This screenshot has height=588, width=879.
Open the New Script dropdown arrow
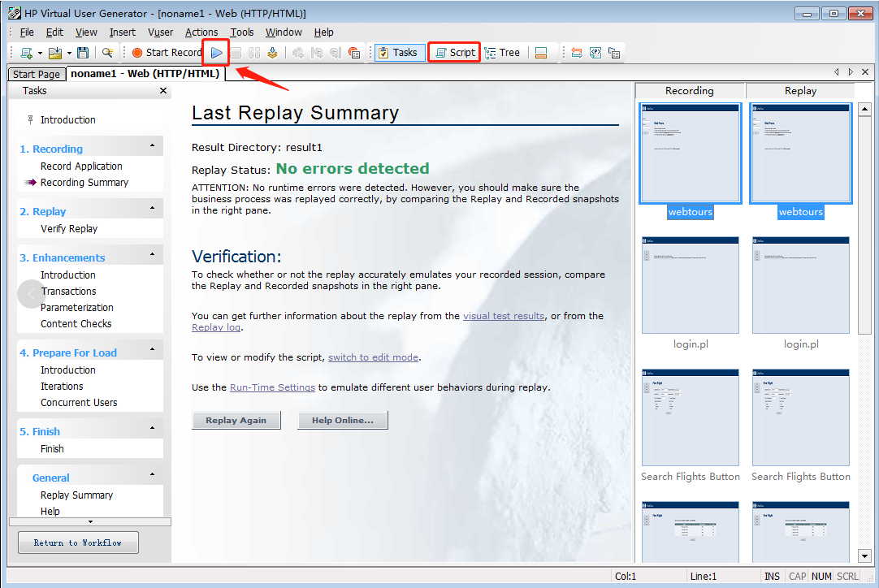click(40, 54)
